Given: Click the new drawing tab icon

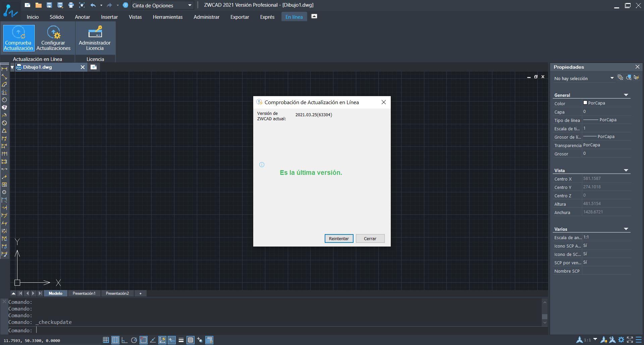Looking at the screenshot, I should pos(94,67).
